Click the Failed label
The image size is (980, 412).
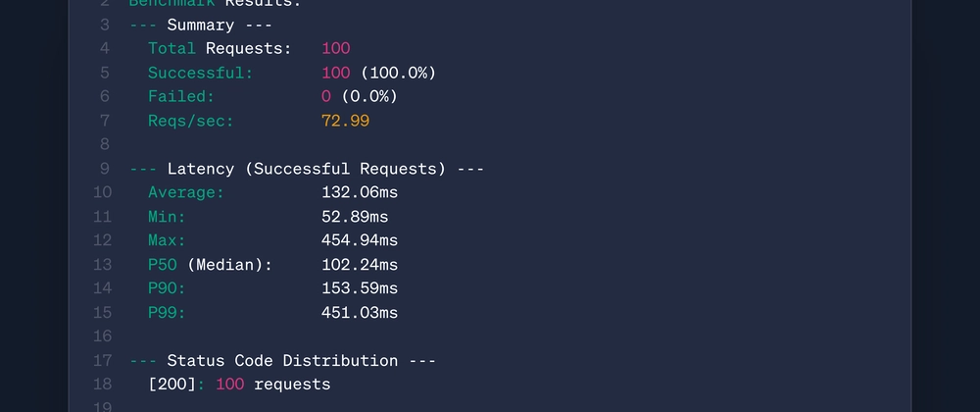(181, 97)
